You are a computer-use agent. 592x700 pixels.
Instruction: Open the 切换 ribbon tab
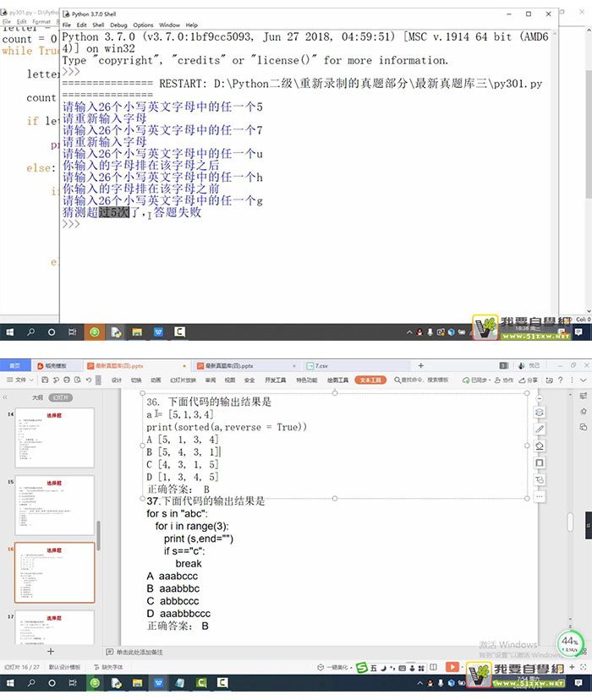pos(136,380)
